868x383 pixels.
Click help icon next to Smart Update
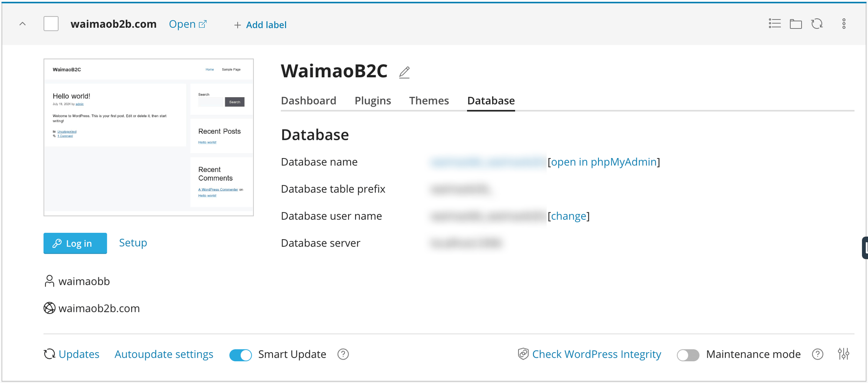coord(343,354)
